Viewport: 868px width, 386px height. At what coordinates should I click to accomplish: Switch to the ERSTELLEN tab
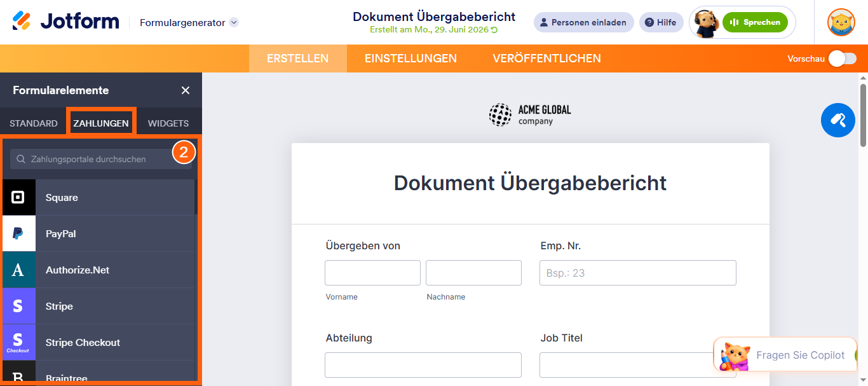click(297, 59)
